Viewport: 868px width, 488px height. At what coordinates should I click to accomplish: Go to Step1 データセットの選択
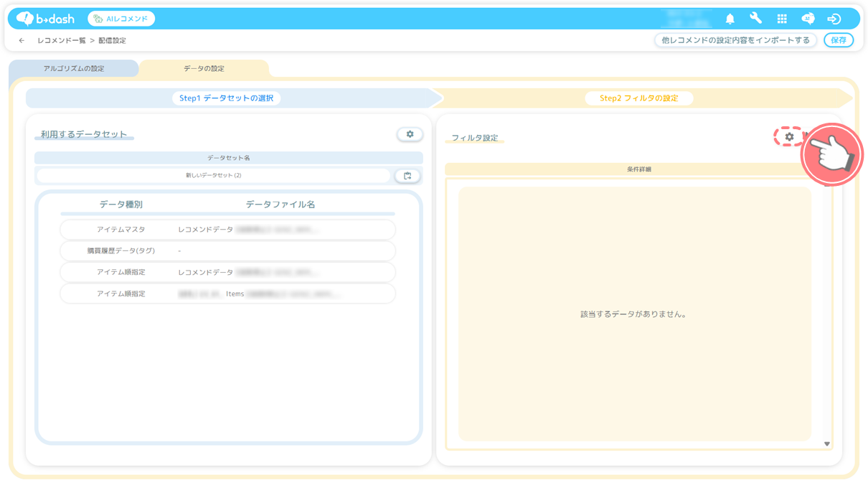coord(226,98)
